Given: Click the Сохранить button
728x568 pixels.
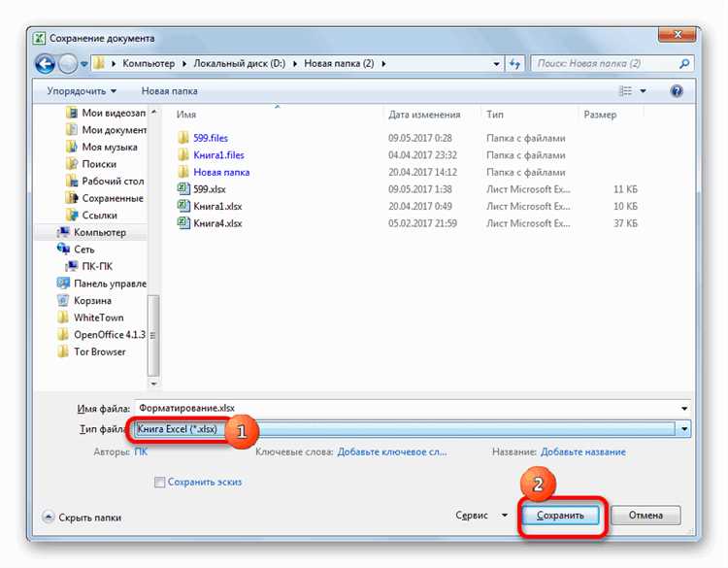Looking at the screenshot, I should 560,516.
